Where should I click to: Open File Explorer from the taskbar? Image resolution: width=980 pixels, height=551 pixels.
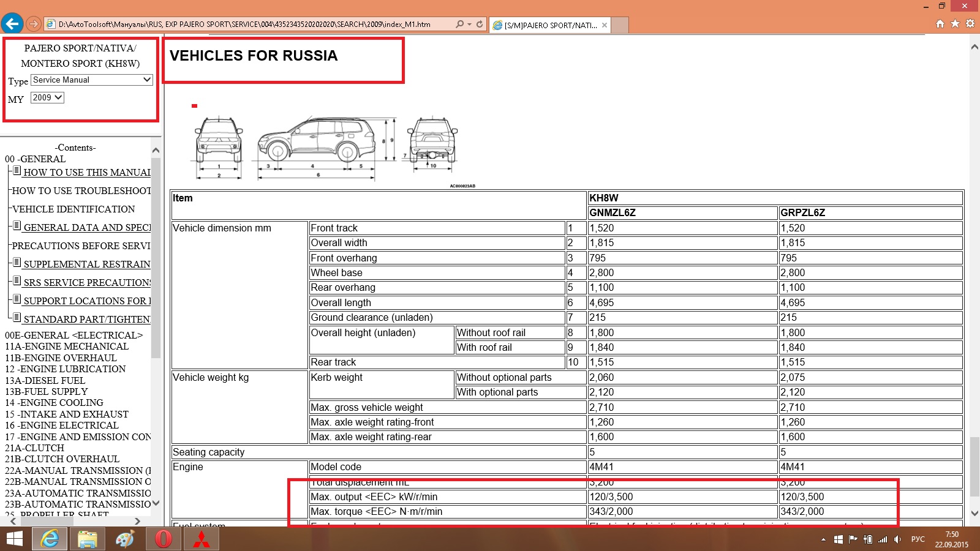(88, 539)
